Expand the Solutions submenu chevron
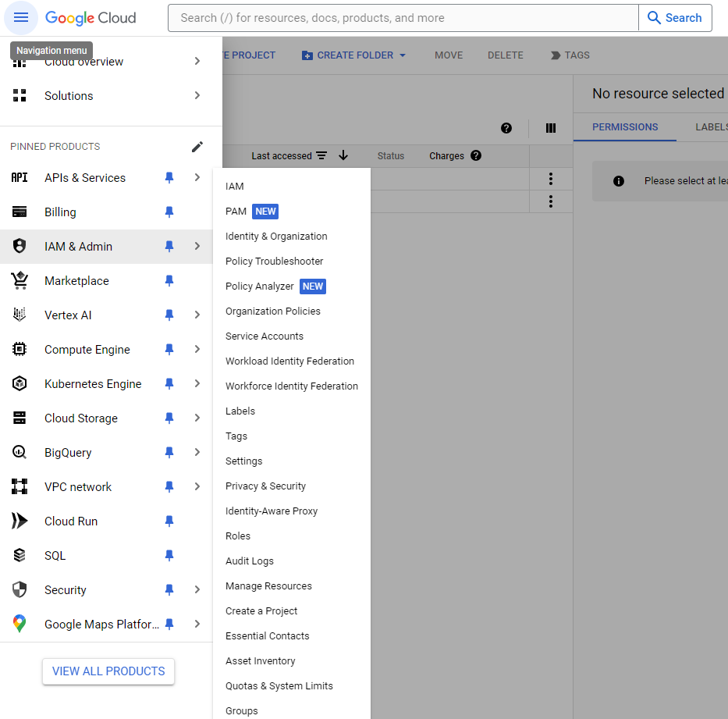This screenshot has width=728, height=719. (x=197, y=96)
